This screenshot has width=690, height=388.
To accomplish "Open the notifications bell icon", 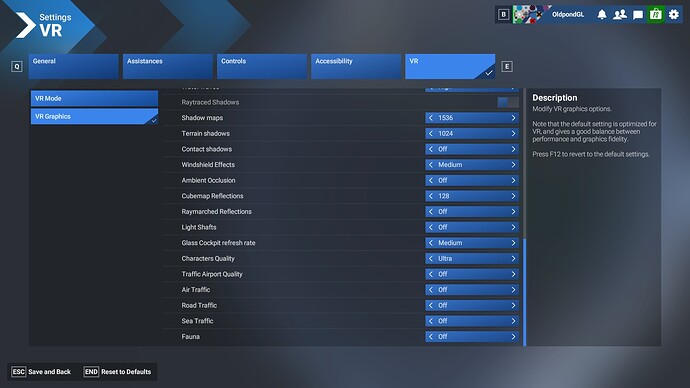I will click(602, 15).
